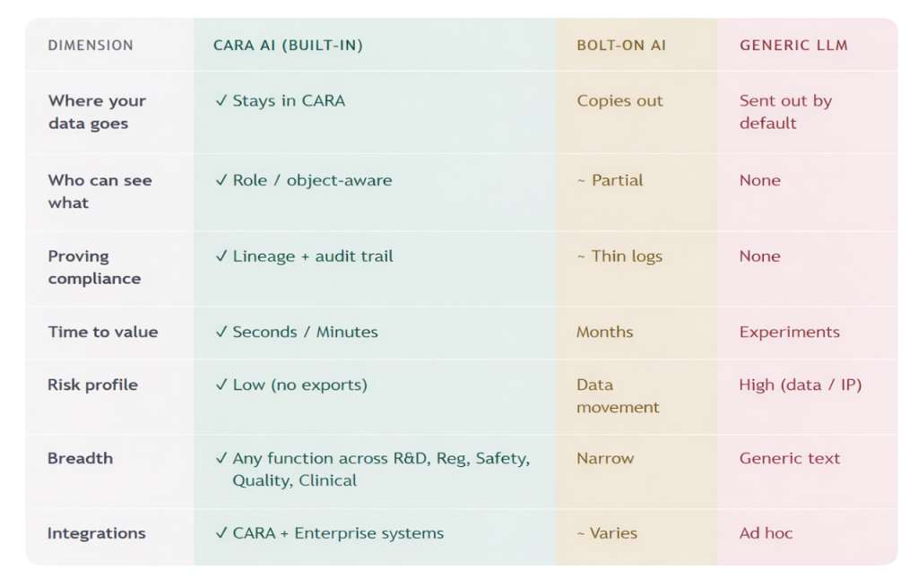
Task: Click the checkmark beside Stays in CARA
Action: pos(221,101)
